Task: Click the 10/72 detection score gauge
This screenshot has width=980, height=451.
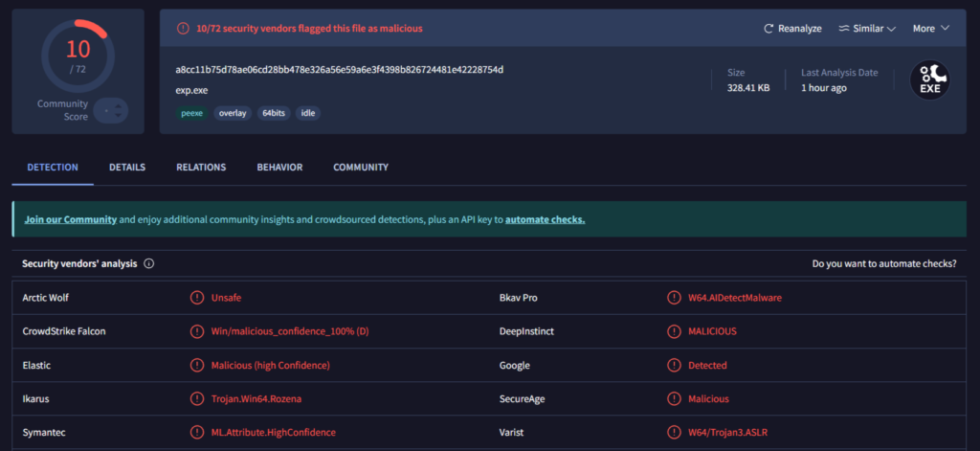Action: click(x=78, y=56)
